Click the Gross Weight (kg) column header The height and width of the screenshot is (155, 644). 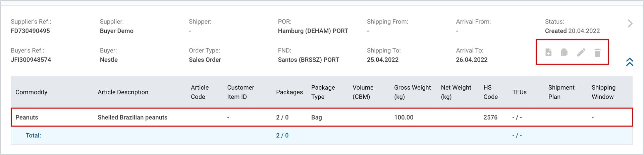[412, 92]
